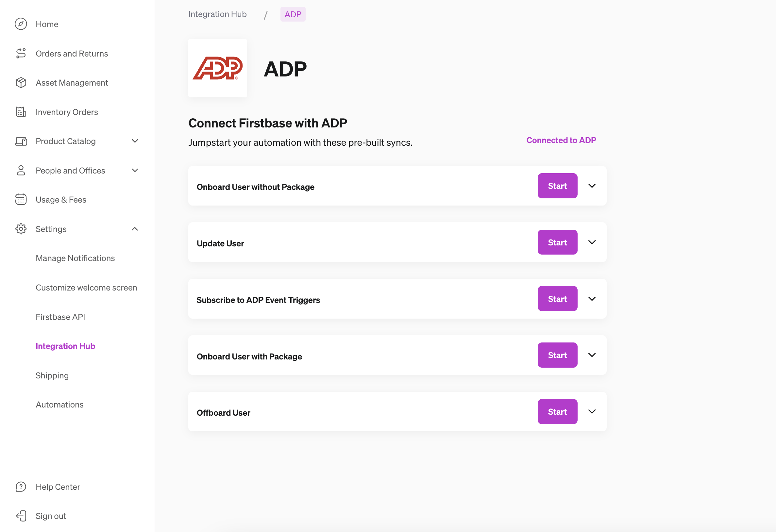Expand the Product Catalog section
Screen dimensions: 776x532
click(x=135, y=141)
